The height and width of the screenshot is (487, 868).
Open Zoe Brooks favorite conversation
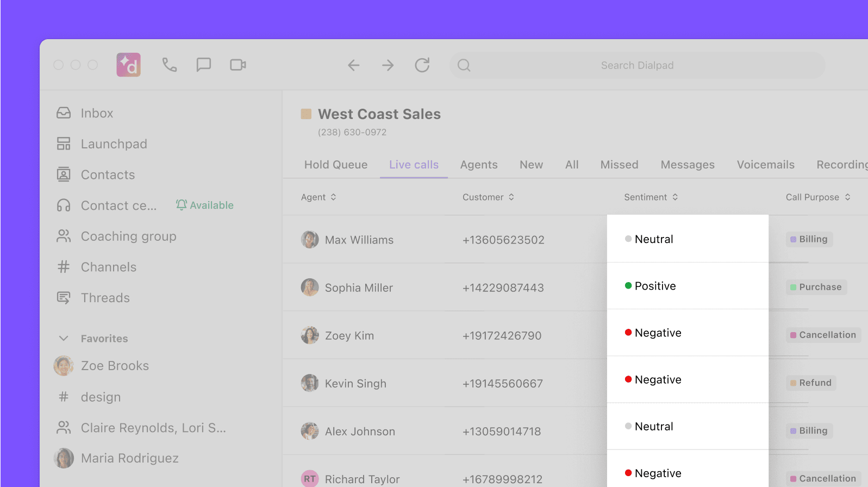(115, 366)
